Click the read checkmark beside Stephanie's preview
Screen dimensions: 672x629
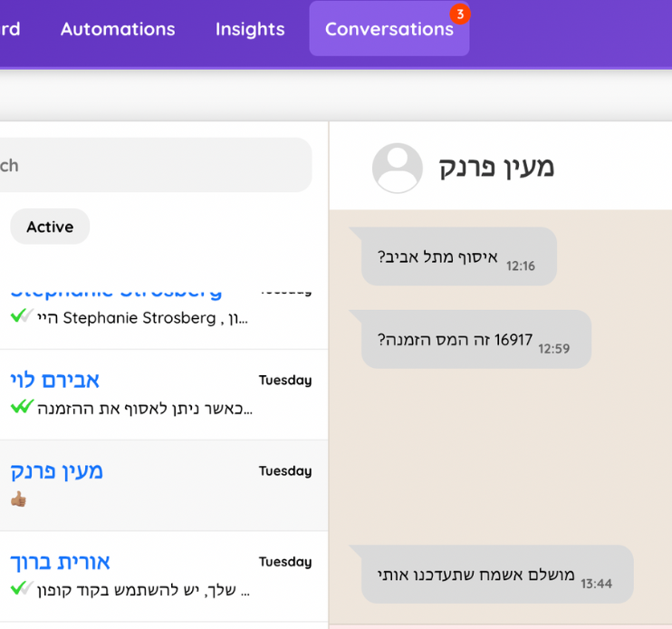point(22,316)
